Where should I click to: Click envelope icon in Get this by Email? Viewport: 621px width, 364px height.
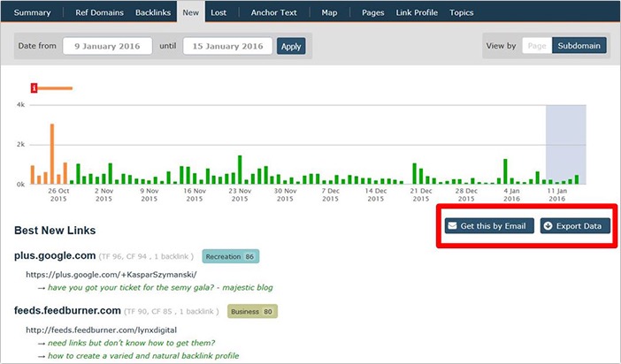pos(453,226)
